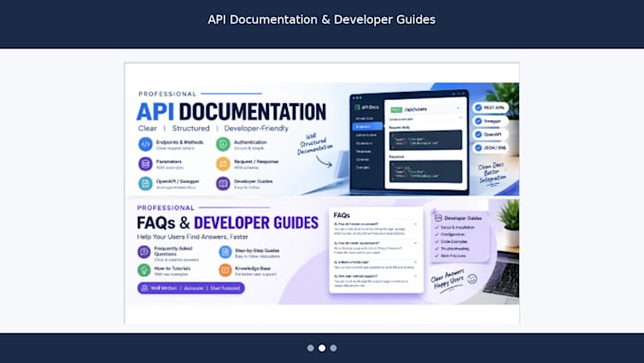644x363 pixels.
Task: Click the API DOCUMENTATION headline
Action: tap(231, 112)
